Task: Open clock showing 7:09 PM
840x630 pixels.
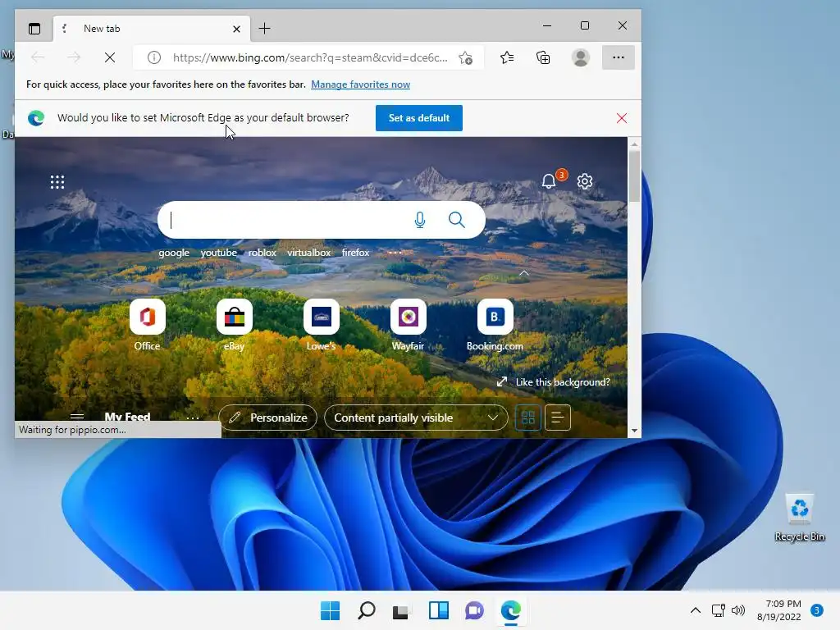Action: (x=779, y=610)
